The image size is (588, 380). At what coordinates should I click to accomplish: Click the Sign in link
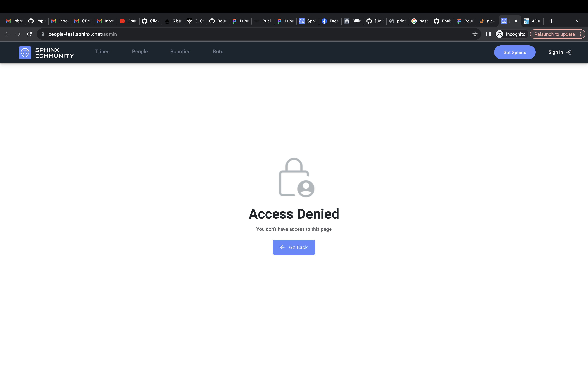559,52
